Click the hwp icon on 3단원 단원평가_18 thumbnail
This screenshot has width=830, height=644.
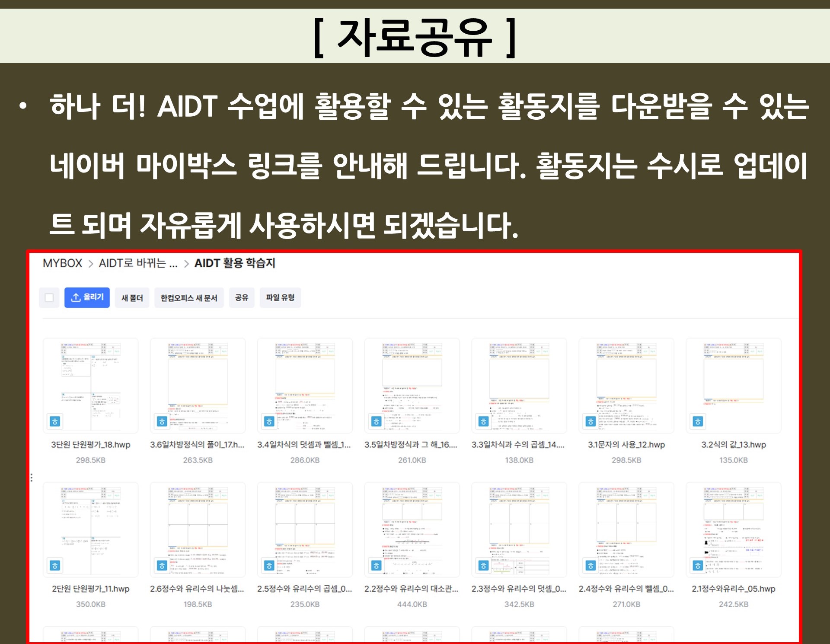[x=55, y=421]
